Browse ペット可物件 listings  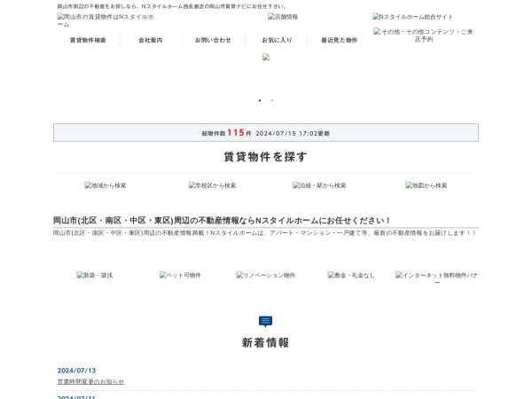[x=180, y=275]
